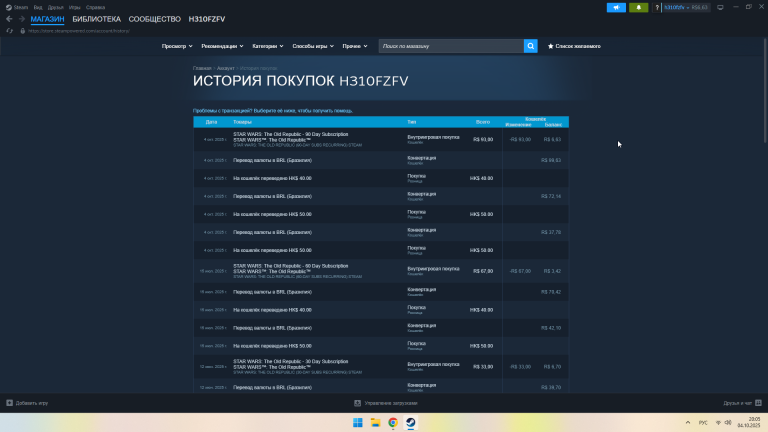Enter Big Picture mode via monitor icon

pos(720,7)
